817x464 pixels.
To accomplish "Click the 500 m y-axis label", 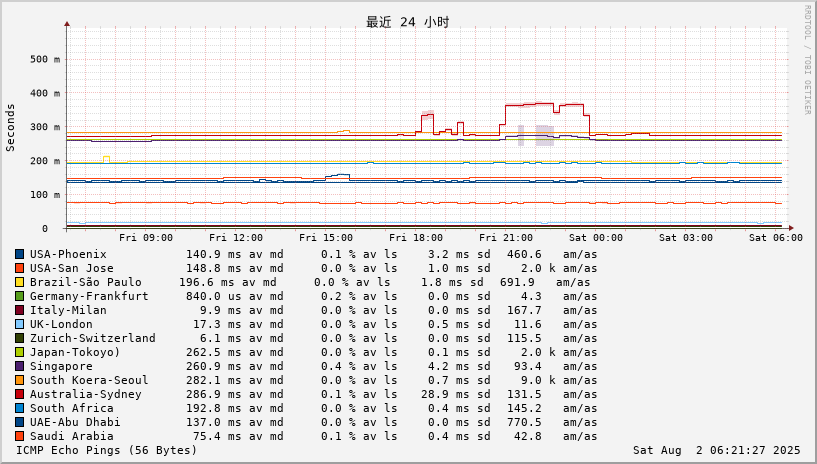I will pyautogui.click(x=45, y=59).
